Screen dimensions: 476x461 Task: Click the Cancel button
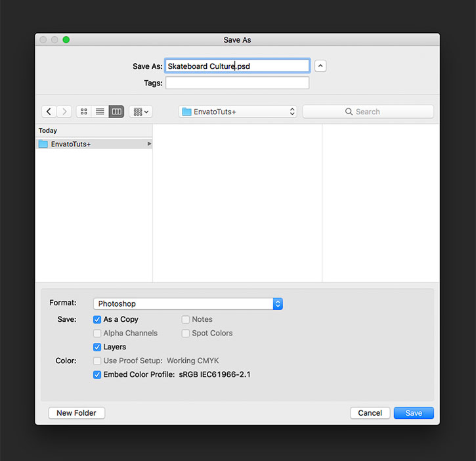pyautogui.click(x=370, y=412)
